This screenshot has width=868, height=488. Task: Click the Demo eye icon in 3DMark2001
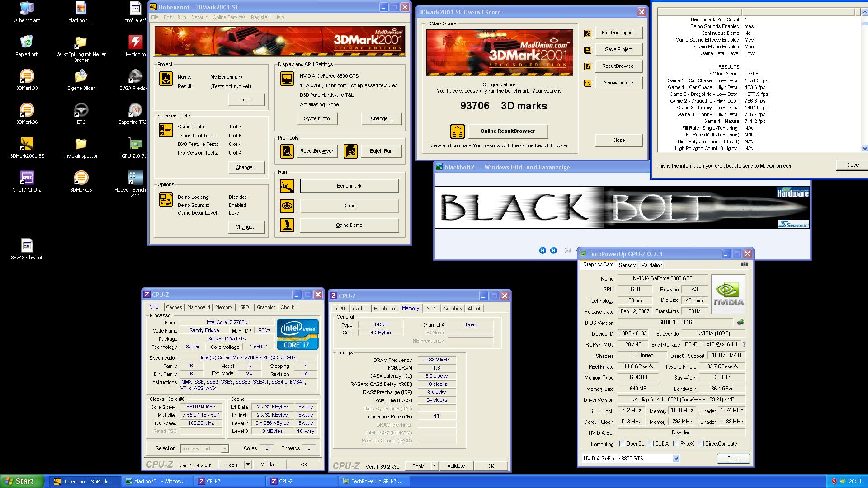(287, 206)
